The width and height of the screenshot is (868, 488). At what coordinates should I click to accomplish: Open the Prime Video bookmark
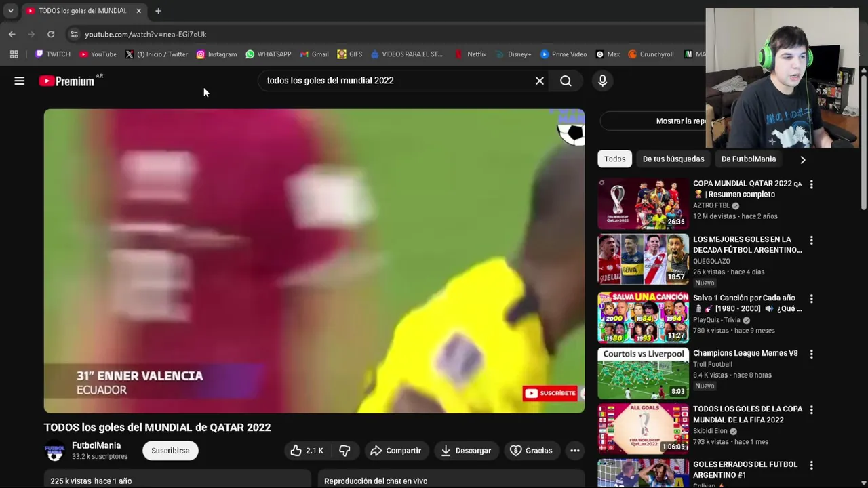[x=563, y=54]
